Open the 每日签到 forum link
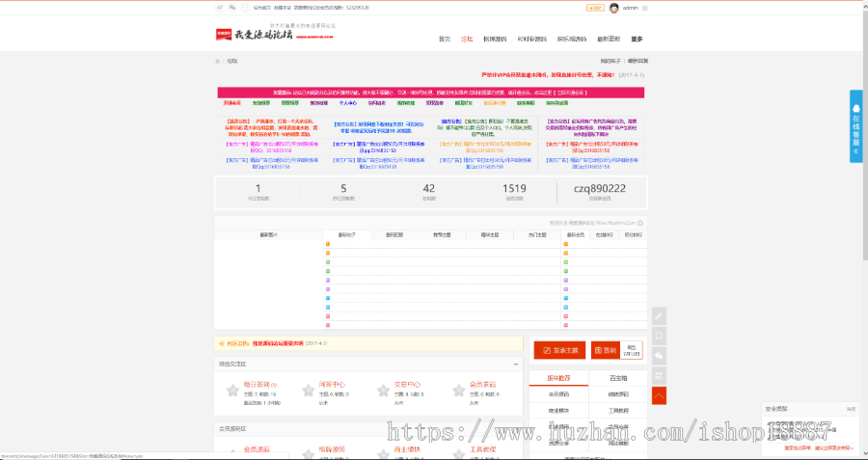This screenshot has height=460, width=868. [x=257, y=384]
